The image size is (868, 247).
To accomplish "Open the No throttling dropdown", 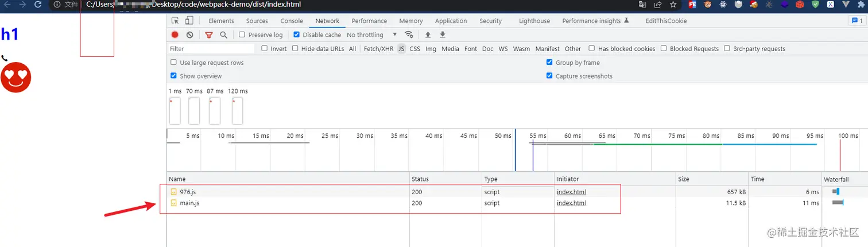I will 372,35.
